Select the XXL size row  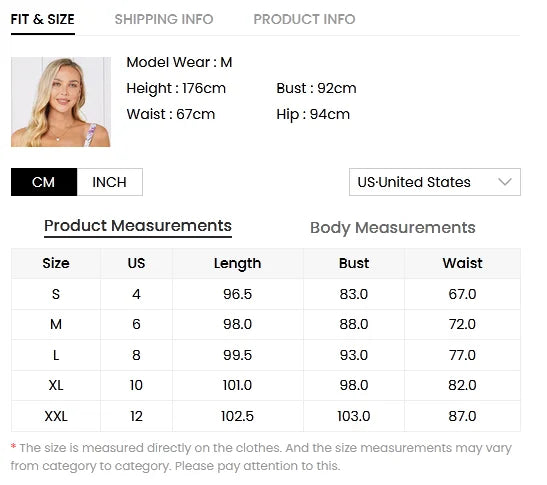click(x=266, y=416)
